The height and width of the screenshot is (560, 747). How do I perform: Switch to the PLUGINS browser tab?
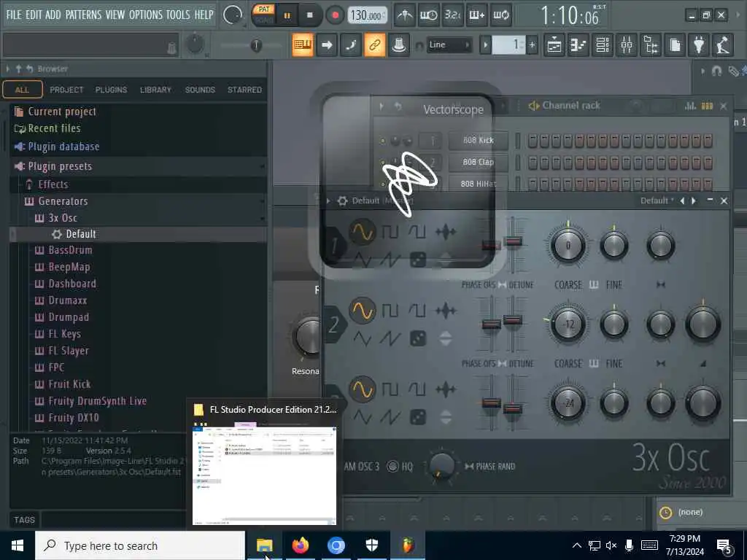[x=111, y=90]
